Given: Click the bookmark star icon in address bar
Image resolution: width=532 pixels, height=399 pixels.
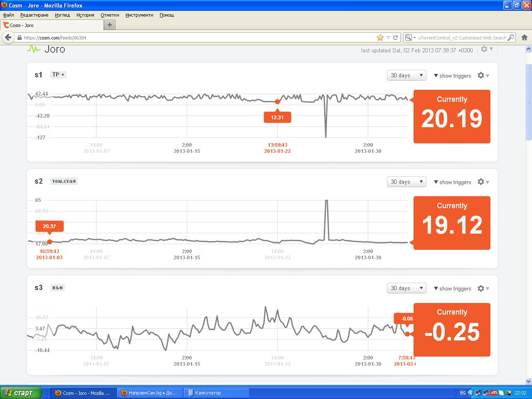Looking at the screenshot, I should [x=380, y=37].
